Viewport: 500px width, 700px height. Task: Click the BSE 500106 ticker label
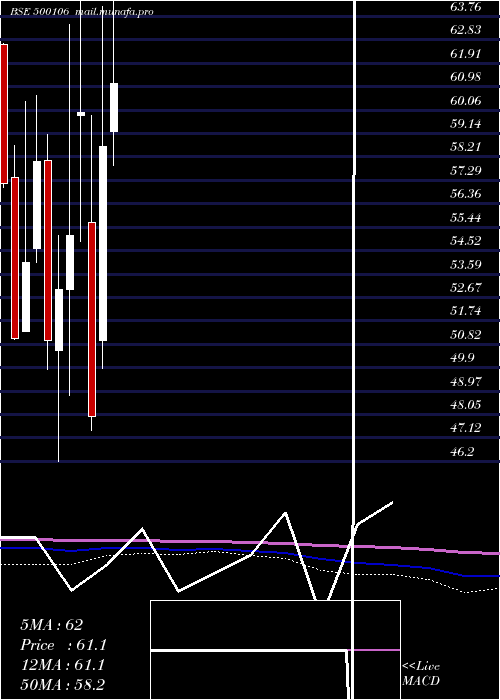pyautogui.click(x=39, y=12)
